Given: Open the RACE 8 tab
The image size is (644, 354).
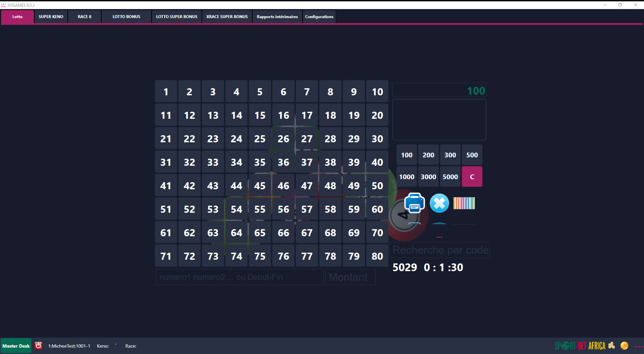Looking at the screenshot, I should (85, 17).
